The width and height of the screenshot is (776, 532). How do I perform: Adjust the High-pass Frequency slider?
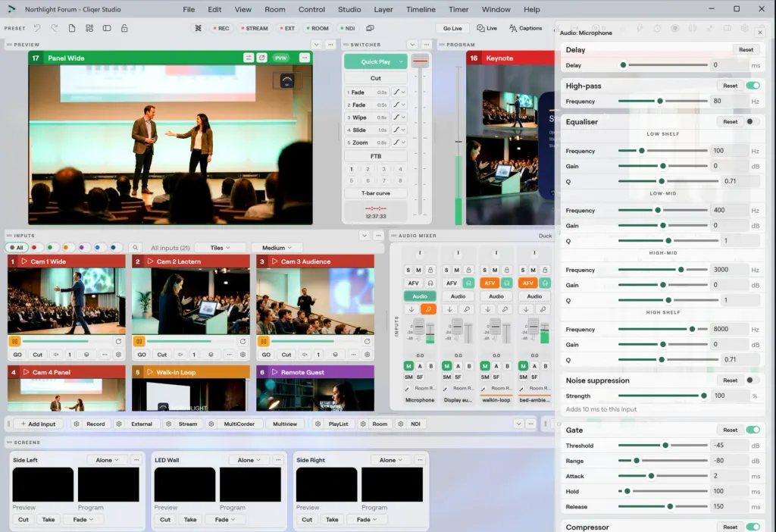click(662, 101)
